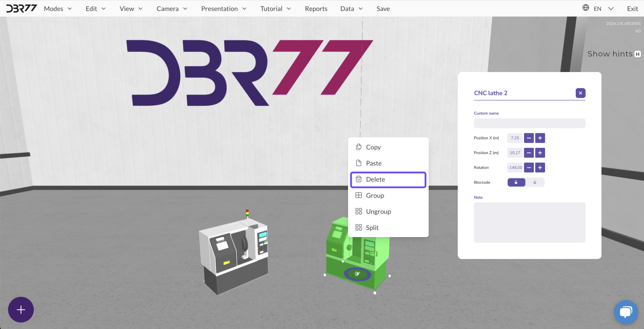Viewport: 644px width, 329px height.
Task: Increase Position Z with plus button
Action: pyautogui.click(x=540, y=153)
